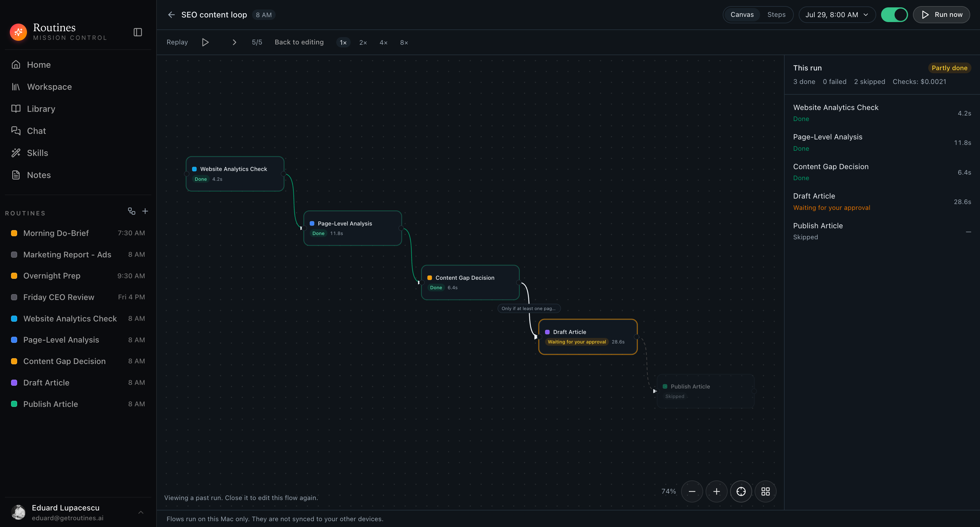The height and width of the screenshot is (527, 980).
Task: Click the flow icon beside Routines header
Action: (132, 211)
